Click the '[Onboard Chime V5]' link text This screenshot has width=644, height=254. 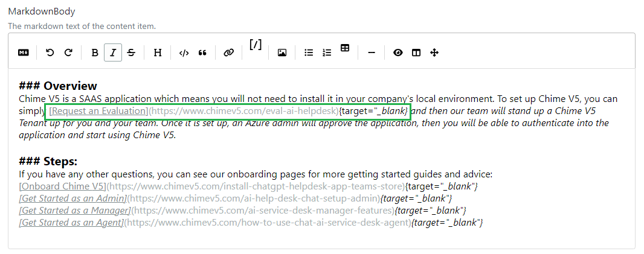[62, 186]
